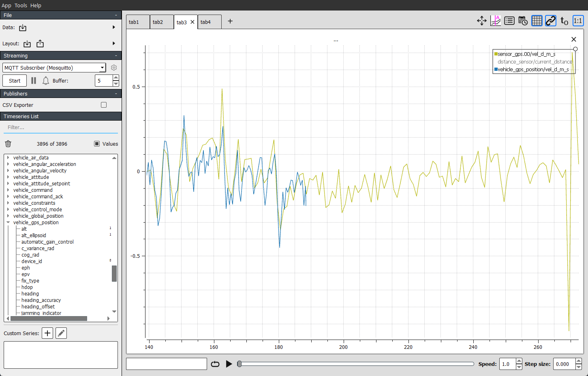The height and width of the screenshot is (376, 588).
Task: Click the pause streaming icon
Action: click(x=34, y=81)
